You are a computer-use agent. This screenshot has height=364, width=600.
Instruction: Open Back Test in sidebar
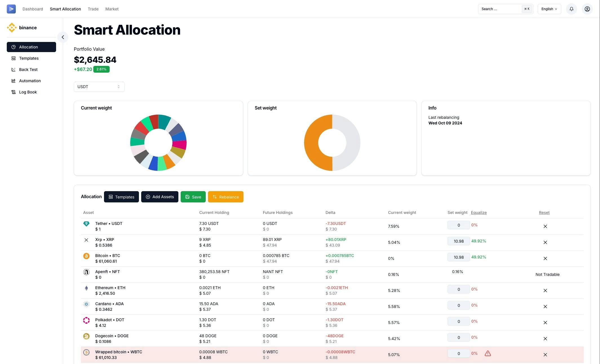pos(28,70)
